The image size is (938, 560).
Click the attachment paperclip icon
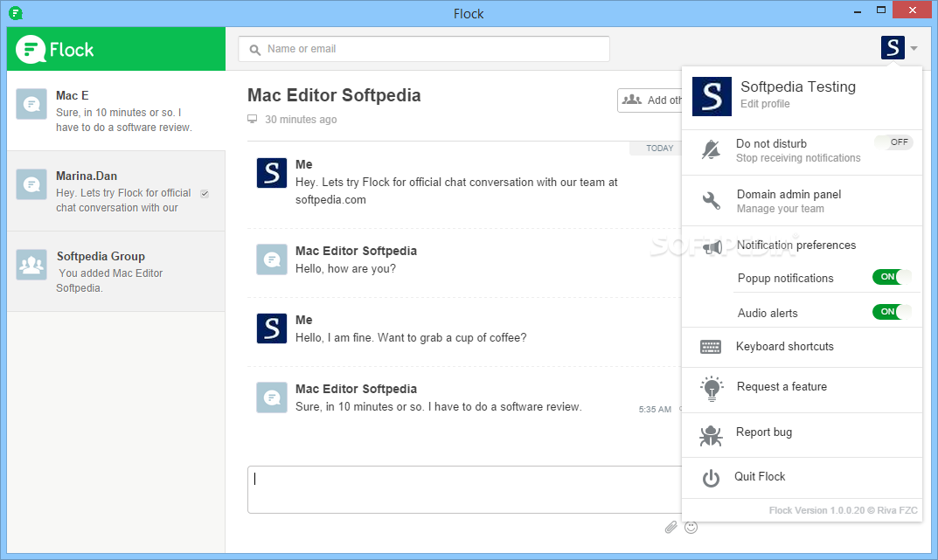point(670,527)
